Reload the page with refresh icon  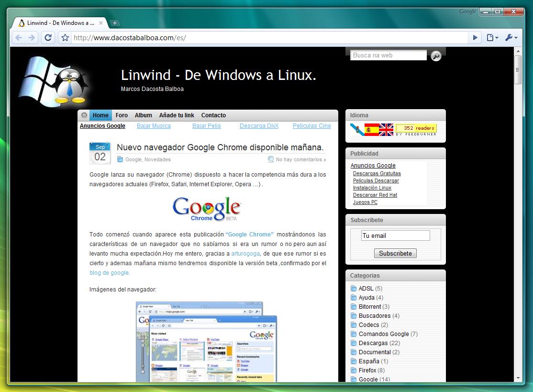coord(48,37)
